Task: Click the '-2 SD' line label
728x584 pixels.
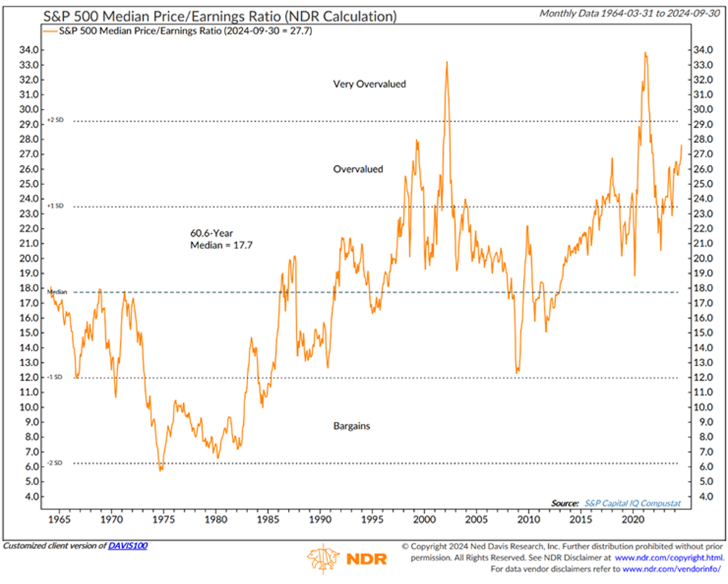Action: tap(54, 463)
